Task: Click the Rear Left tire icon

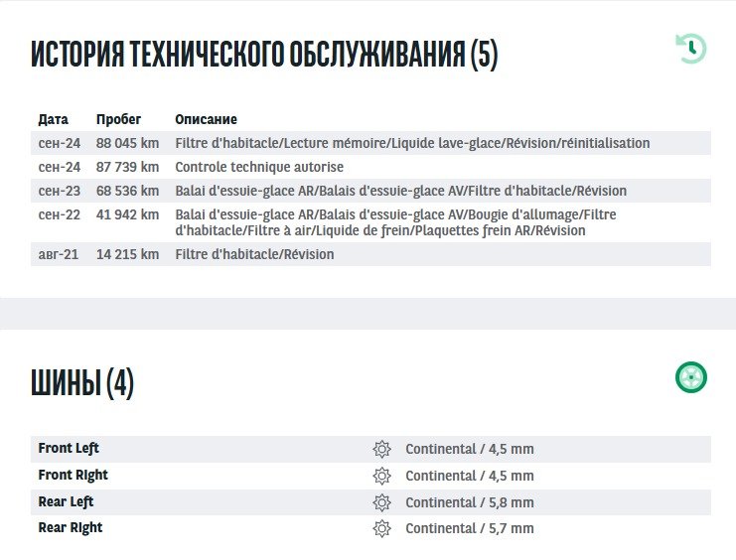Action: pyautogui.click(x=381, y=502)
